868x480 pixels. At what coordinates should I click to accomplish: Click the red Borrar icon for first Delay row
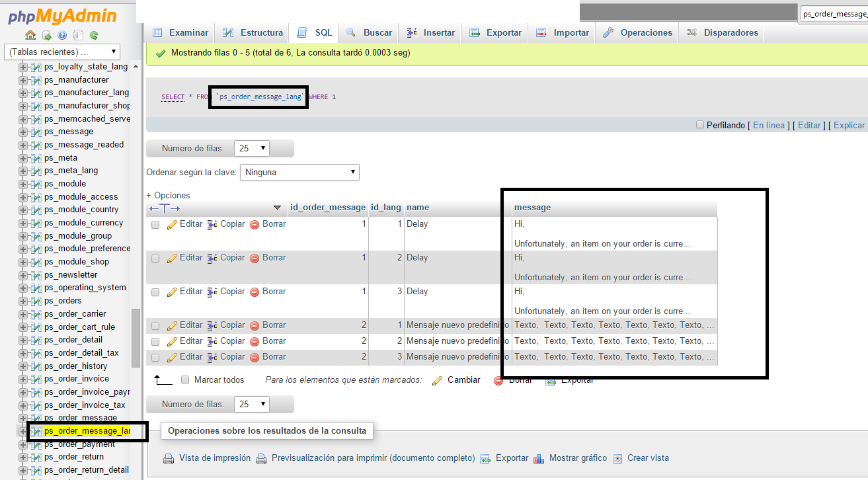tap(255, 225)
